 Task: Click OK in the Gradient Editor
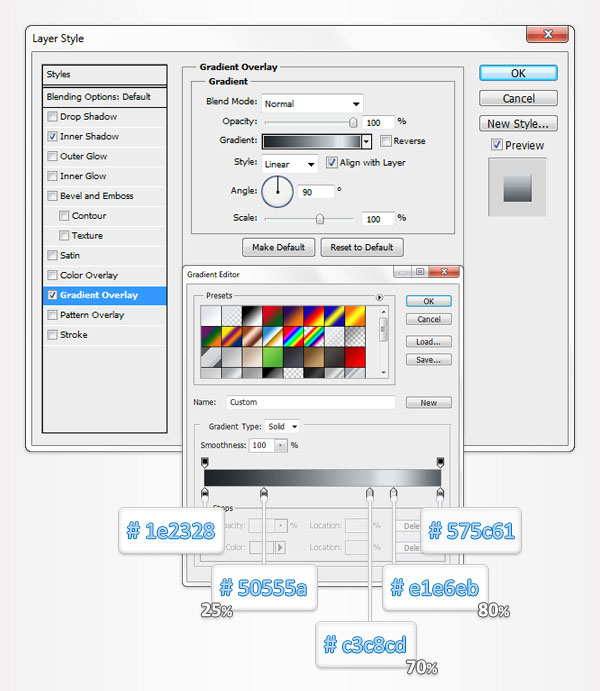(x=429, y=301)
